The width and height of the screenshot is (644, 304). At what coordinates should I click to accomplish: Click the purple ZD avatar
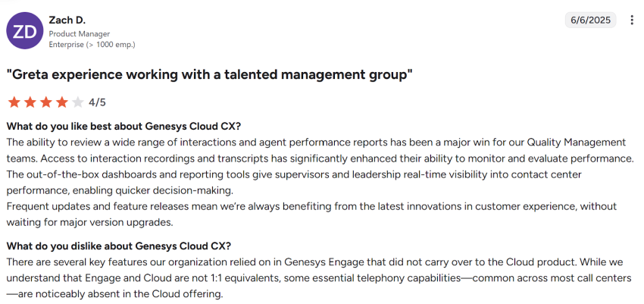pyautogui.click(x=25, y=30)
